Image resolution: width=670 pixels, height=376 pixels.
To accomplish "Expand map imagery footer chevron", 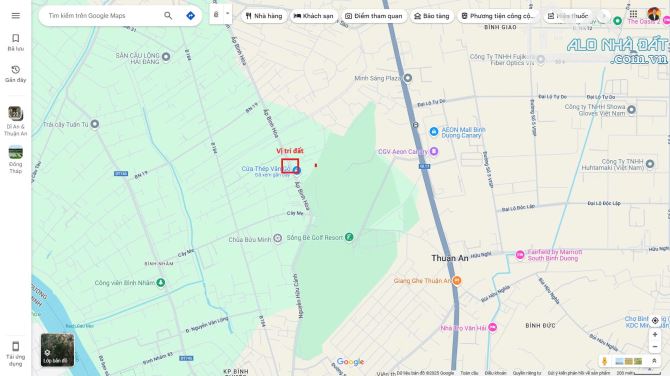I will 654,361.
